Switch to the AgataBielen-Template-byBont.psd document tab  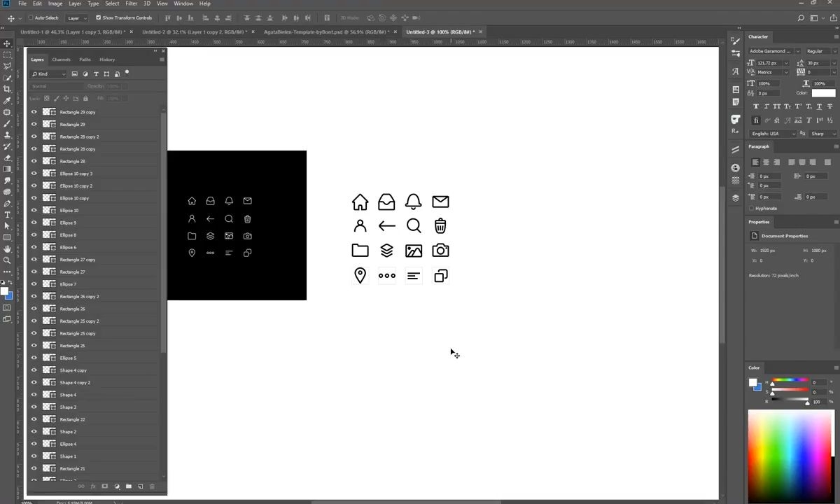[x=327, y=31]
